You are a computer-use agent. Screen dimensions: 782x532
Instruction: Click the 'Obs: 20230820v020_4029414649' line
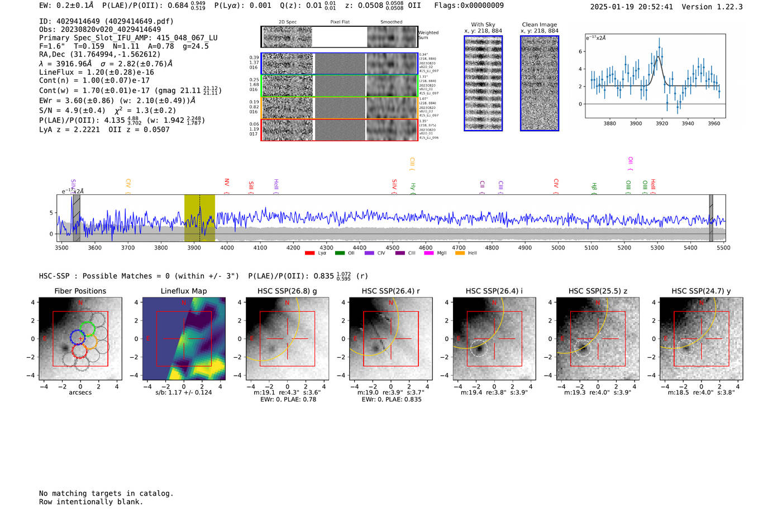tap(100, 30)
